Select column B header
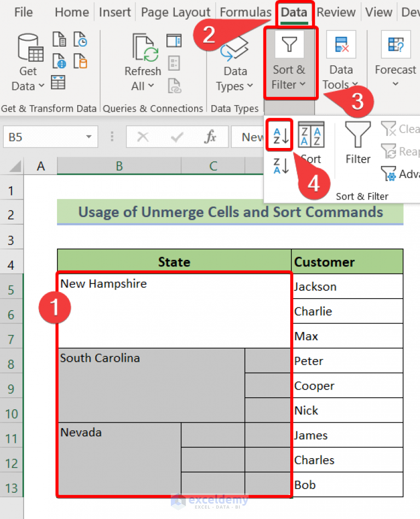This screenshot has height=519, width=420. [x=119, y=166]
